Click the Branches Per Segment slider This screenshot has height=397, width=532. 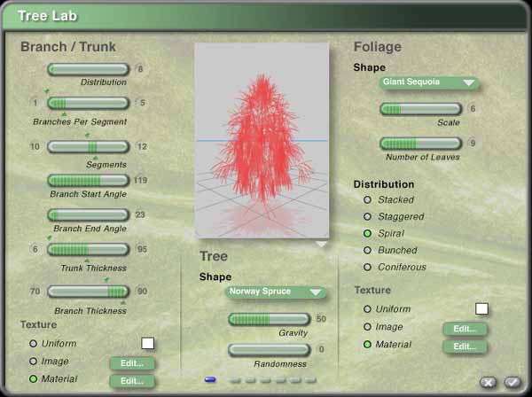(x=88, y=103)
